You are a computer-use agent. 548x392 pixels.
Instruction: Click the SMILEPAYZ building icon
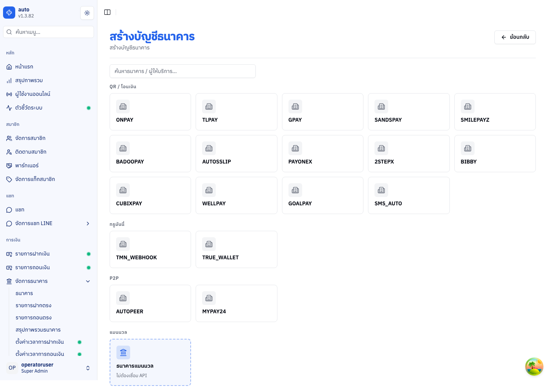coord(468,106)
